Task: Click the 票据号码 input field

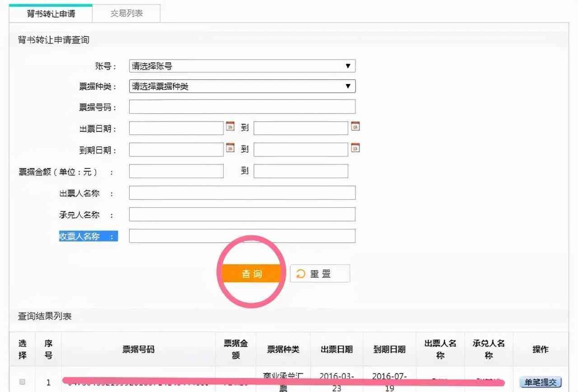Action: click(x=242, y=106)
